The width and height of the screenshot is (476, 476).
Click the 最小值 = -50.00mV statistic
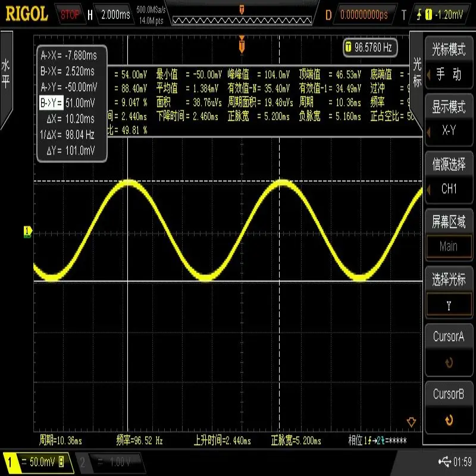click(x=189, y=74)
